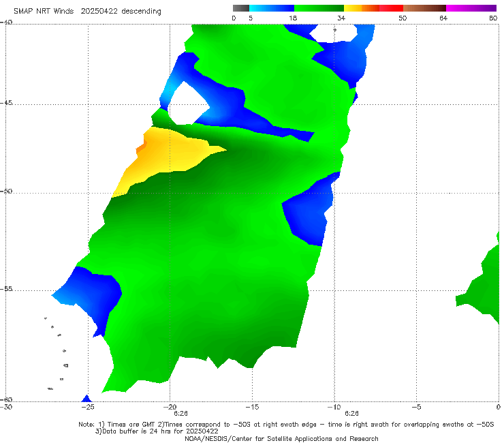Image resolution: width=504 pixels, height=443 pixels.
Task: Click the '-15' longitude axis label
Action: [x=252, y=407]
